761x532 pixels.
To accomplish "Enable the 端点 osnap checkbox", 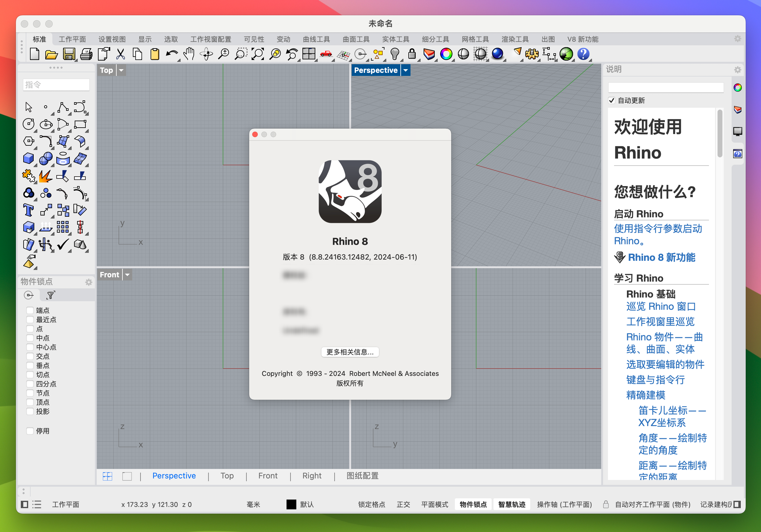I will click(30, 310).
